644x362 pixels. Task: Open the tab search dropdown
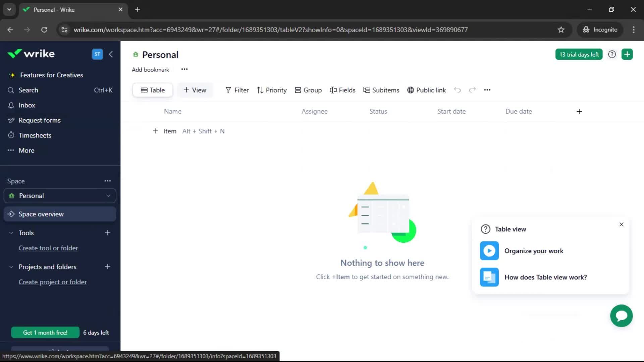9,9
